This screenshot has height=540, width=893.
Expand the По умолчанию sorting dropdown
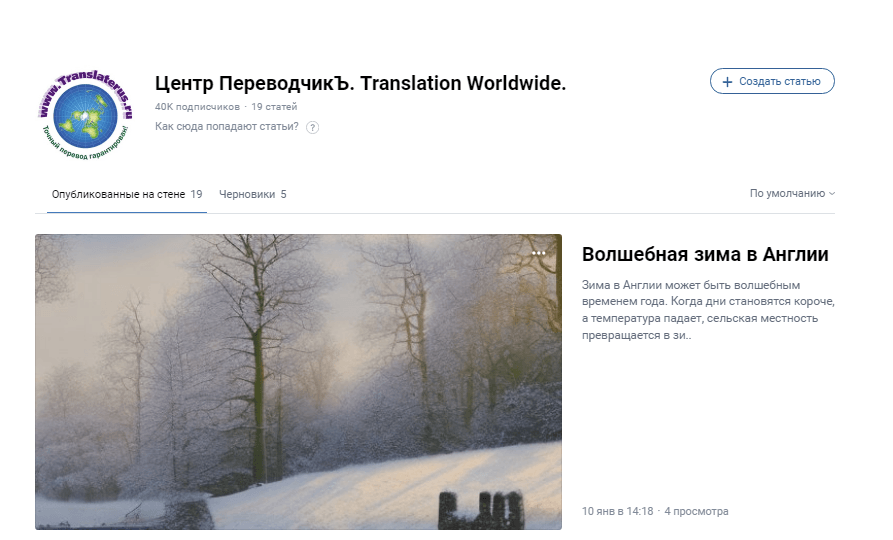point(792,194)
